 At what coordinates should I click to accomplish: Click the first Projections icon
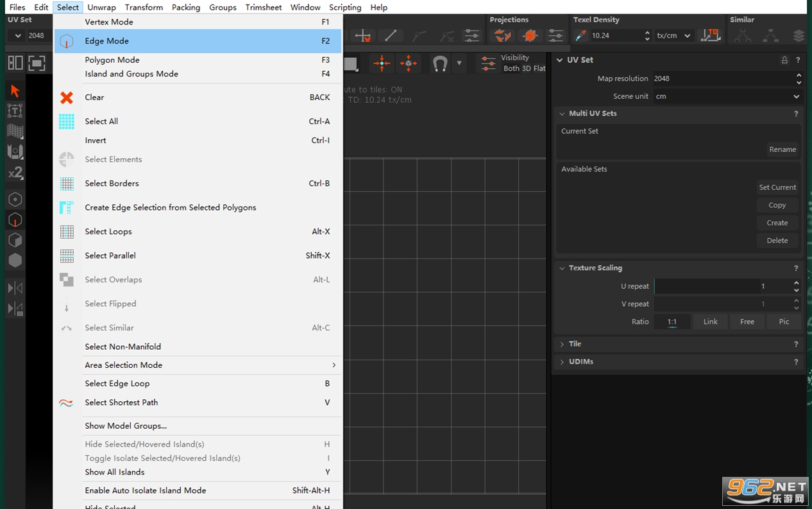(x=502, y=36)
